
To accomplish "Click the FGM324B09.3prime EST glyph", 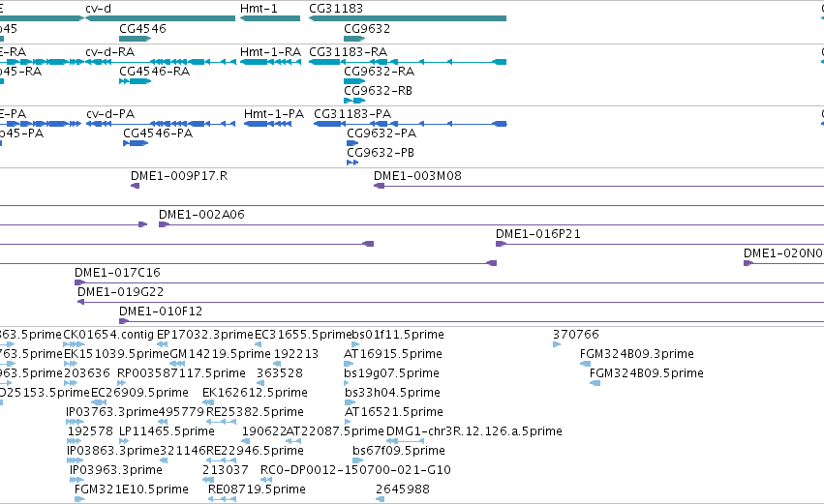I will (x=585, y=364).
